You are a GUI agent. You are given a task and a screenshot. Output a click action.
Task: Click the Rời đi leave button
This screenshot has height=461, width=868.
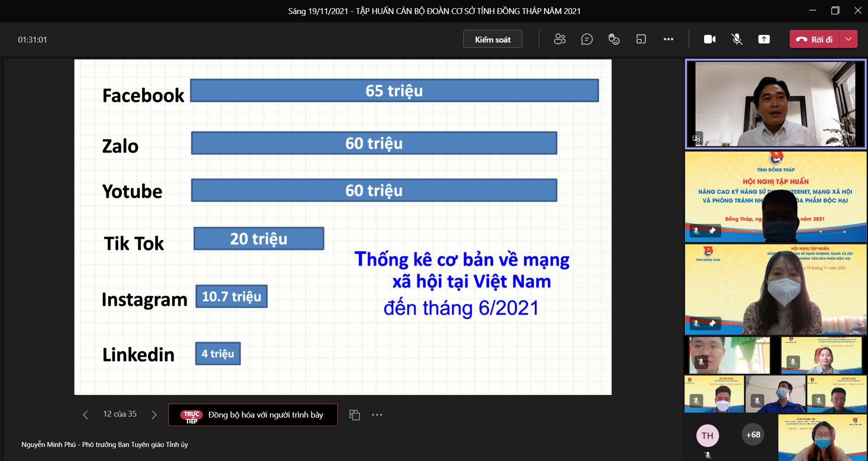click(x=815, y=39)
